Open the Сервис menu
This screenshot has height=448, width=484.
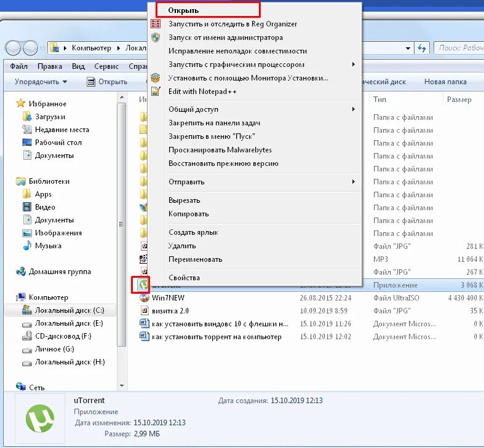(106, 66)
